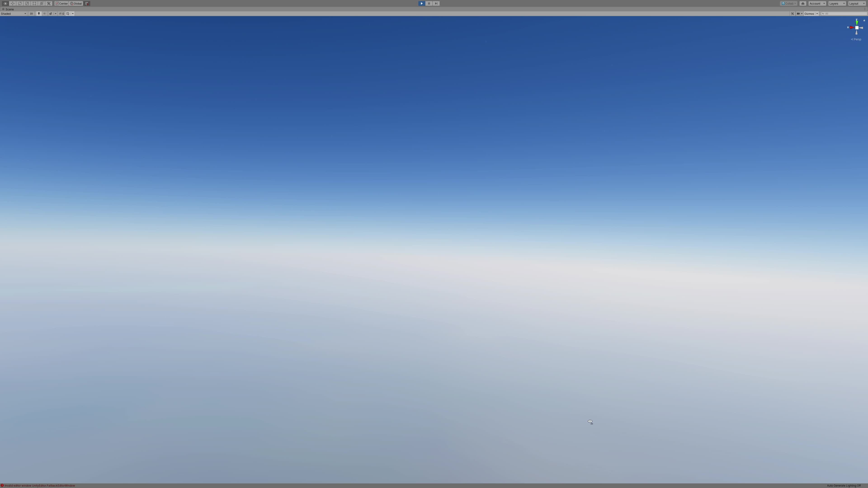868x488 pixels.
Task: Toggle 2D scene view mode
Action: 31,14
